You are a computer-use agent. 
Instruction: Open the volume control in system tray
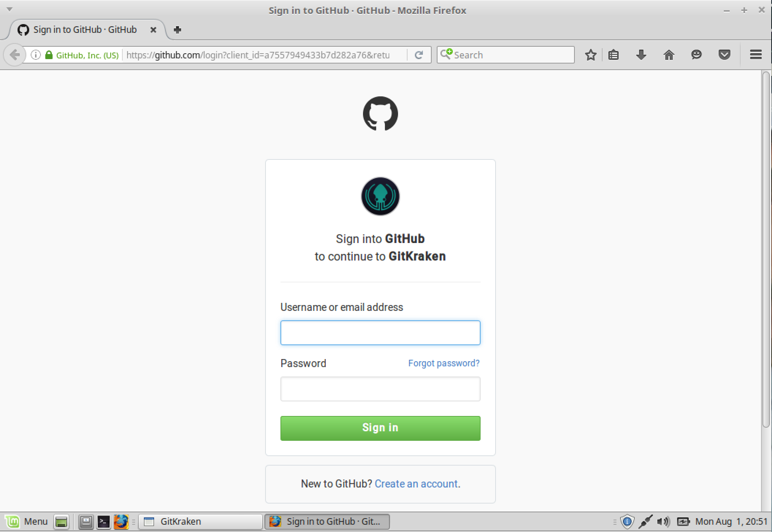tap(663, 522)
